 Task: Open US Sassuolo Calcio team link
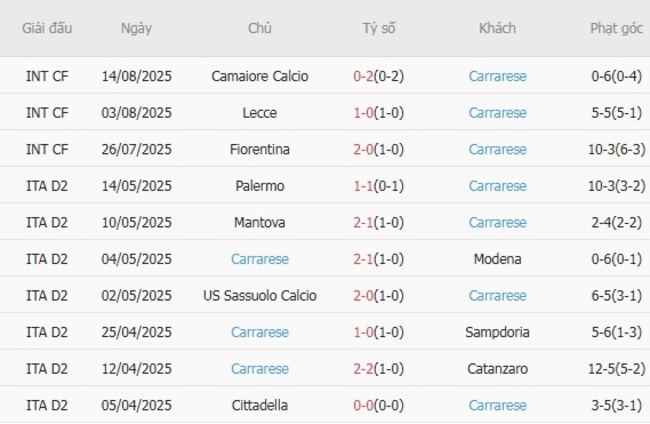260,295
